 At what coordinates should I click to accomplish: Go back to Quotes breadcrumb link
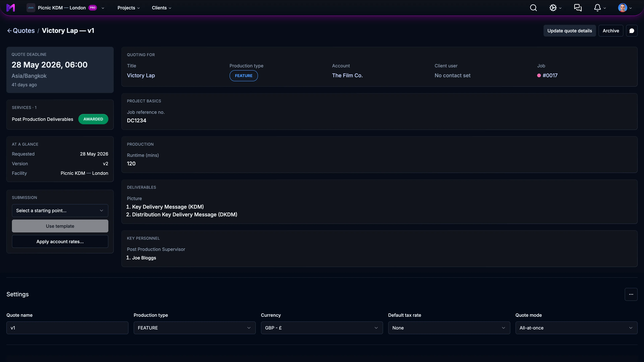[24, 31]
